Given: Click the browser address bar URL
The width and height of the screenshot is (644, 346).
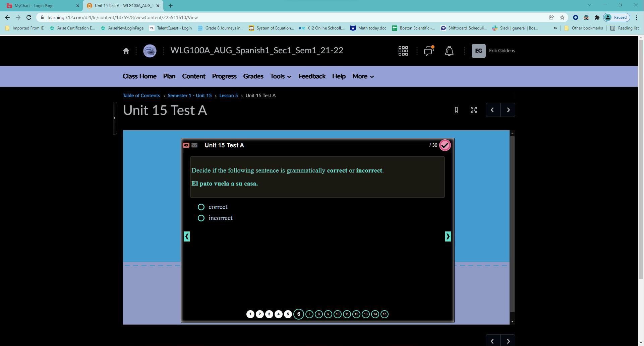Looking at the screenshot, I should [123, 17].
